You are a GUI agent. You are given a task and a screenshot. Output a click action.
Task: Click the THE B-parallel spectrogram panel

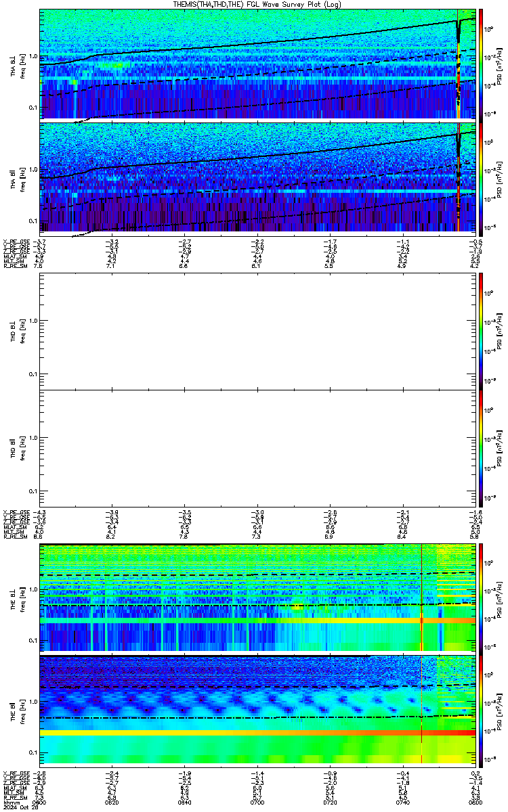point(257,712)
